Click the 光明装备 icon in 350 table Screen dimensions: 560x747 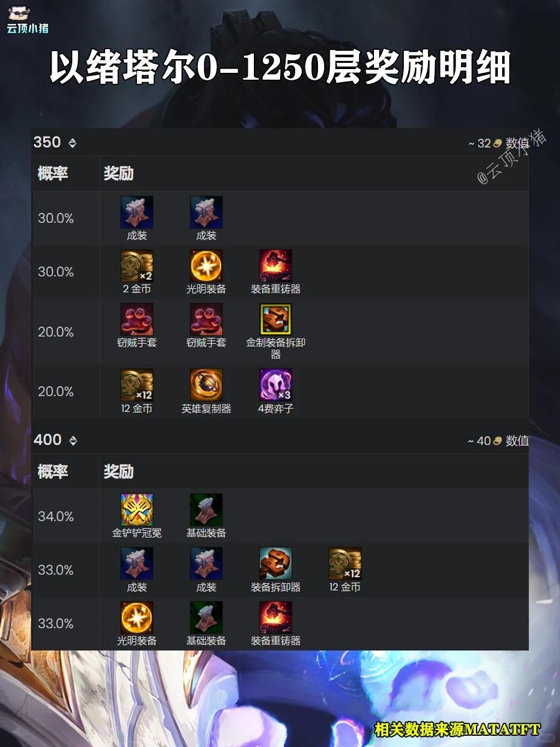point(207,266)
